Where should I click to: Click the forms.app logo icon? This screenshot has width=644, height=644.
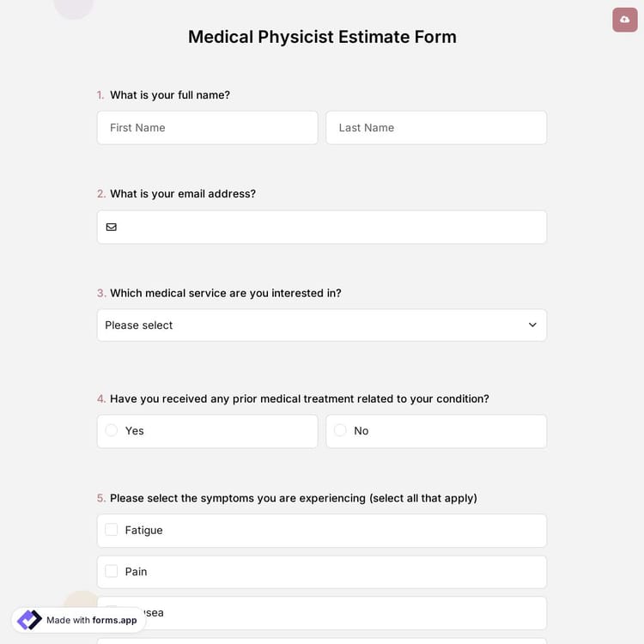click(29, 620)
